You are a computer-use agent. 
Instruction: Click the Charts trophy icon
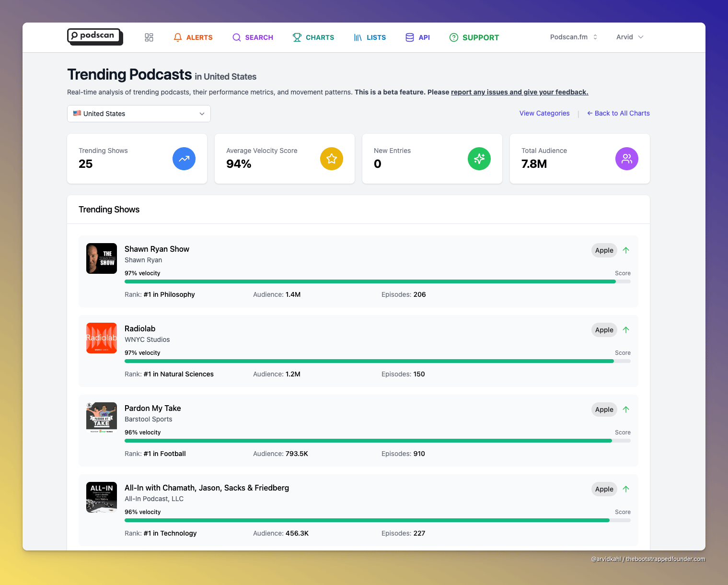tap(297, 37)
